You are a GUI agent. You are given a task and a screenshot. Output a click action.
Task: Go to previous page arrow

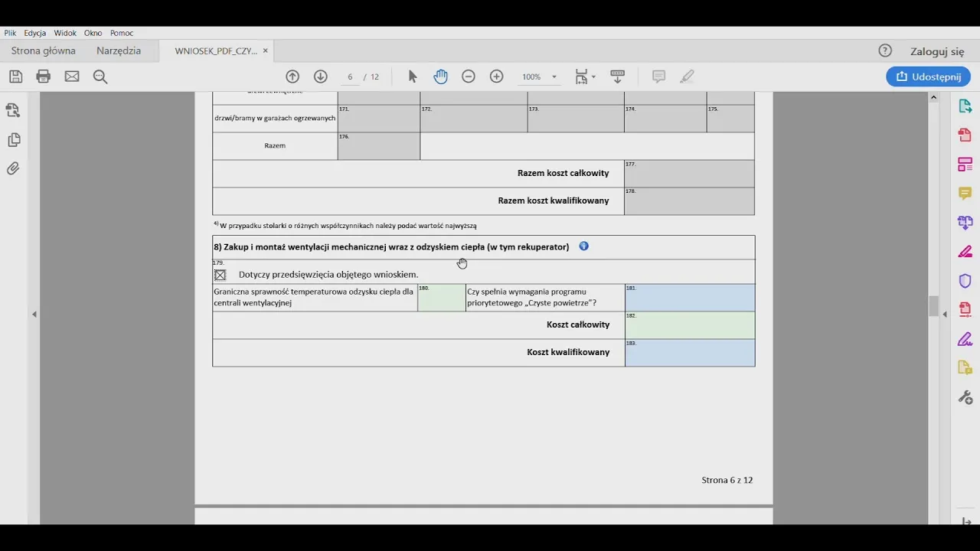click(292, 77)
